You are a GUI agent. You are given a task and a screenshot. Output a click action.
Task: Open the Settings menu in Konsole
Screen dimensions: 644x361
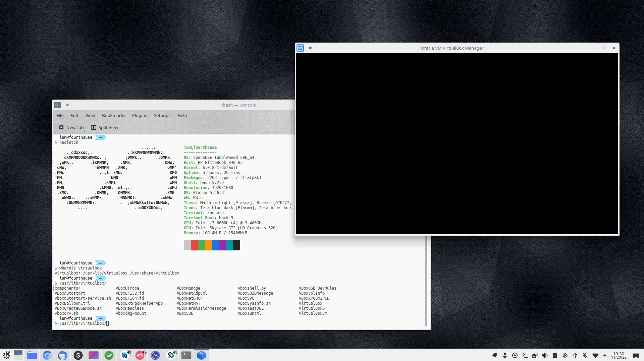coord(162,115)
